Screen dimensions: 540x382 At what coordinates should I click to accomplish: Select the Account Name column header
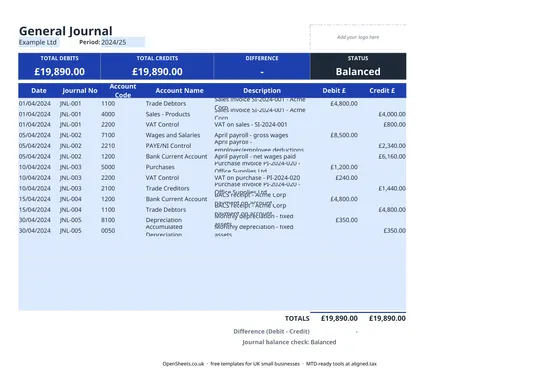coord(179,91)
